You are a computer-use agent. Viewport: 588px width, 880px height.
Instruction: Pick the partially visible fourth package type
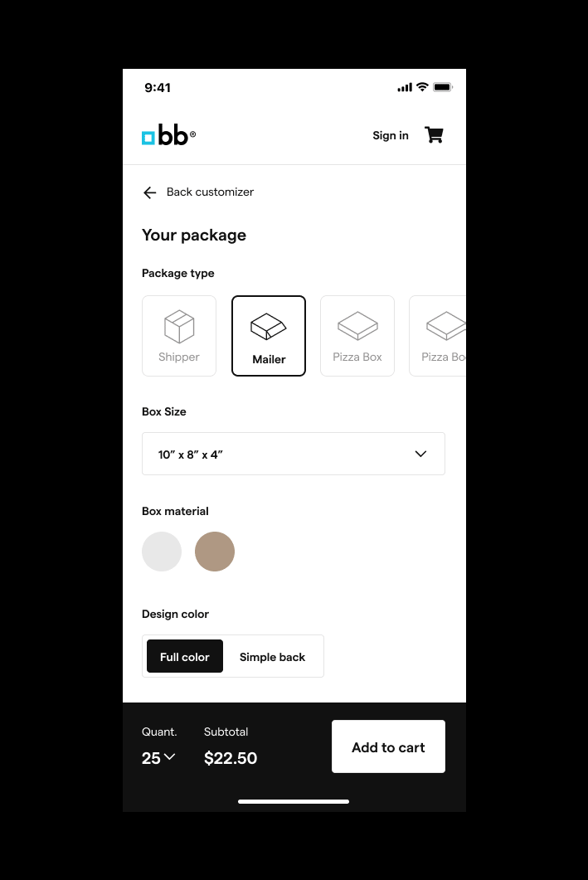[438, 336]
